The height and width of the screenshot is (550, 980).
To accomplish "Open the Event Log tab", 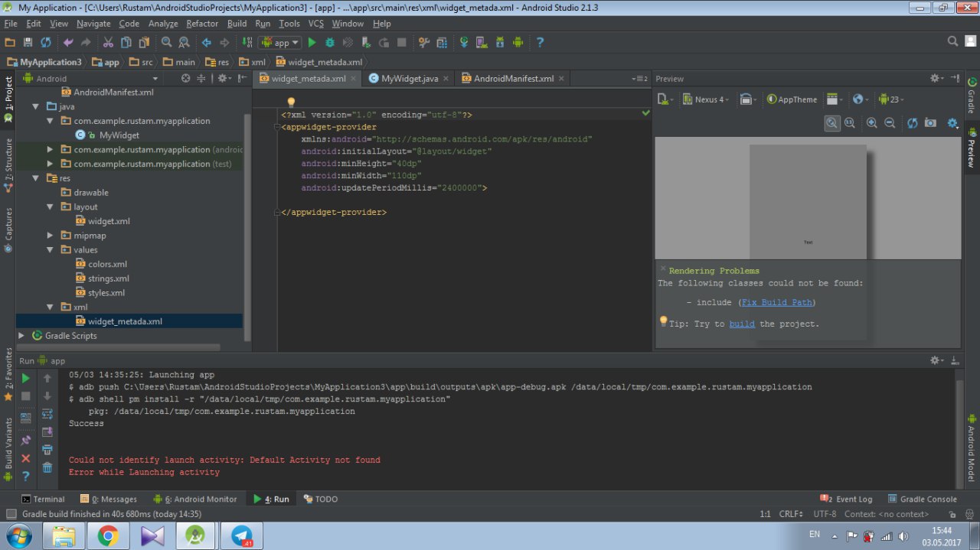I will [846, 499].
